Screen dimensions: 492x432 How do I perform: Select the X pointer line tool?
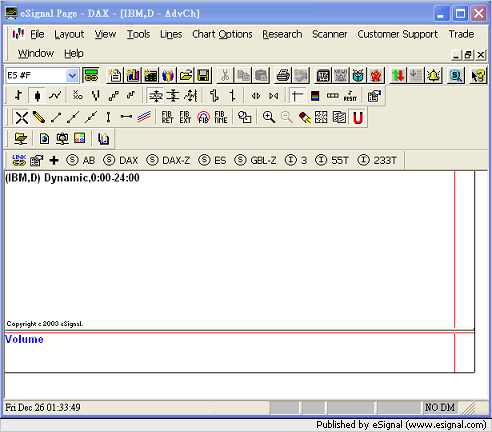(22, 117)
